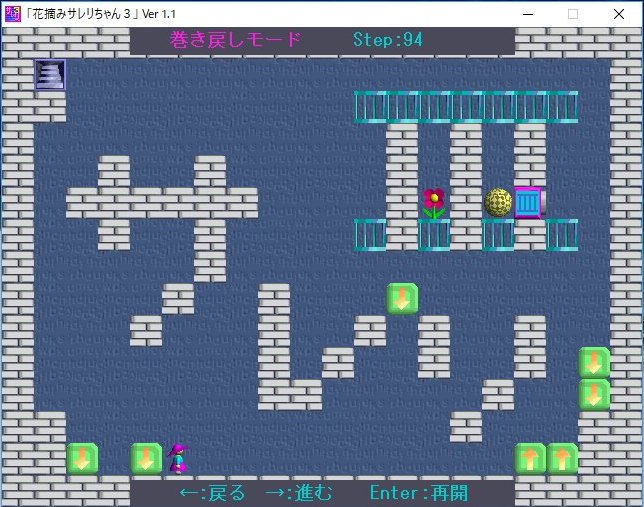Click the magenta-framed blue cage block
Image resolution: width=644 pixels, height=507 pixels.
pyautogui.click(x=528, y=203)
